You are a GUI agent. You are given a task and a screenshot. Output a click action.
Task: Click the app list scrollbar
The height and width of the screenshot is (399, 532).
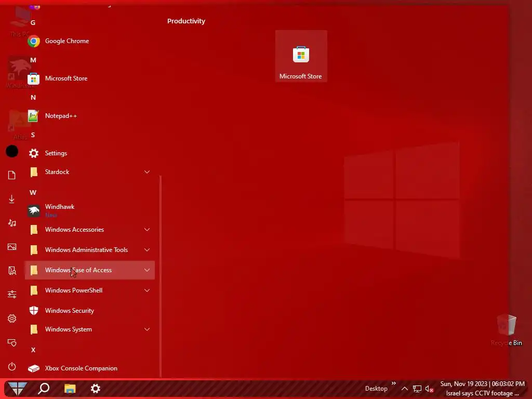(x=161, y=276)
